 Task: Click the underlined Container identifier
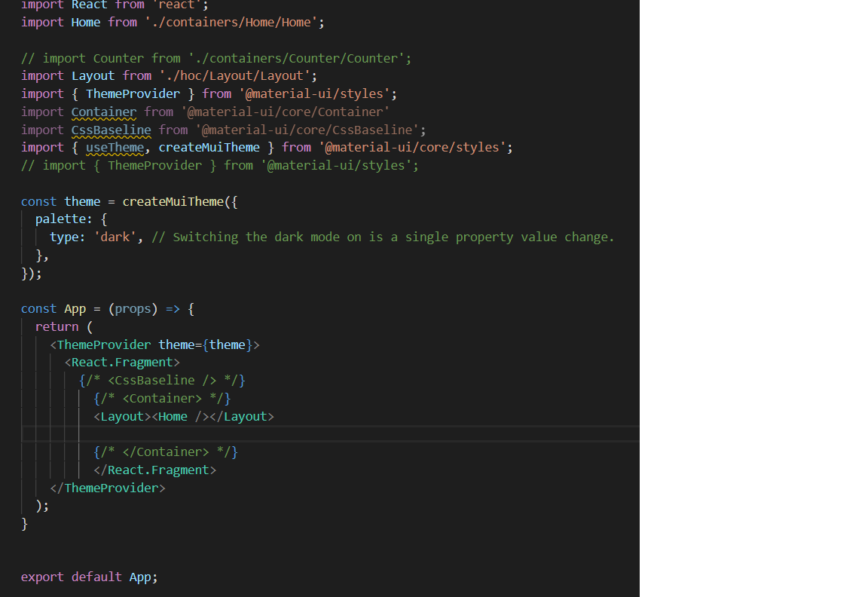coord(104,111)
